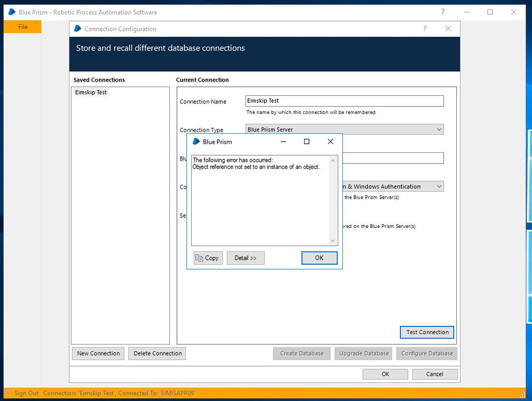The width and height of the screenshot is (532, 401).
Task: Click the 'Connection Name' label
Action: coord(203,101)
